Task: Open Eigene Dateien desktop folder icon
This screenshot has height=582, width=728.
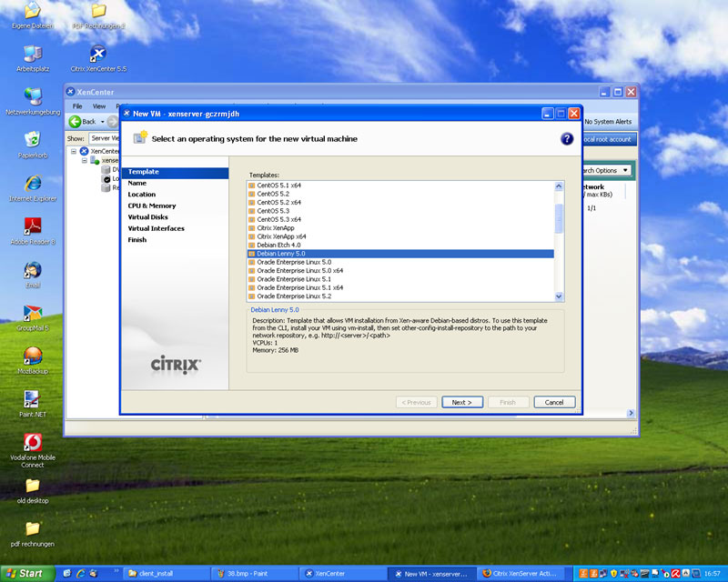Action: (x=33, y=10)
